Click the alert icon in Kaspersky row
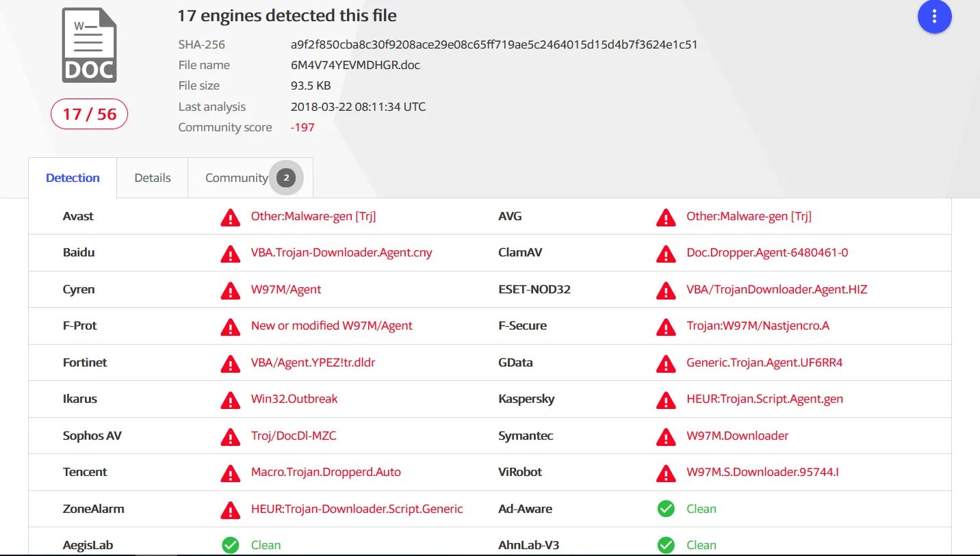 (x=666, y=400)
